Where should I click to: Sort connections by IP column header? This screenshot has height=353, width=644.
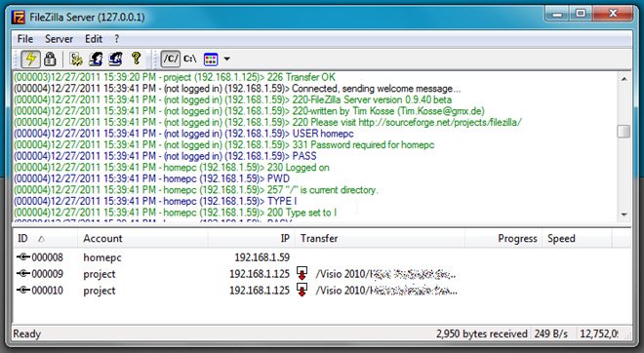[252, 239]
